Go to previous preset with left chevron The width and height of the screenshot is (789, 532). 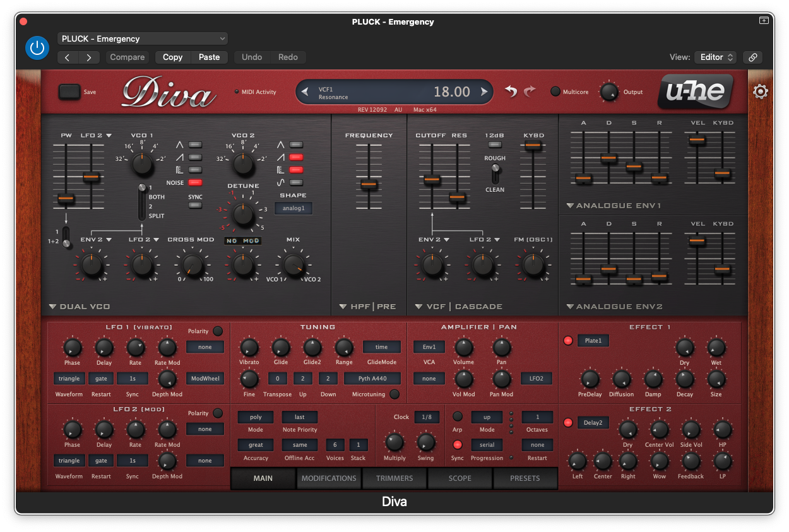tap(68, 57)
